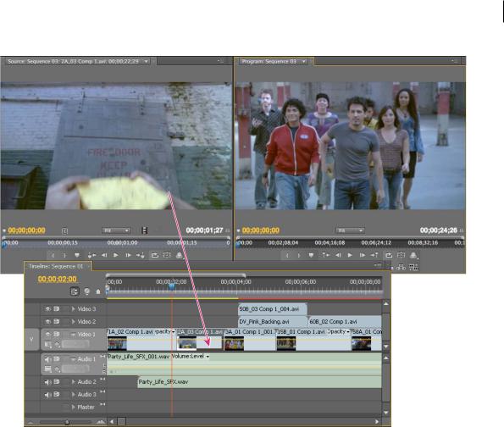Set In point in Program monitor
504x427 pixels.
286,255
